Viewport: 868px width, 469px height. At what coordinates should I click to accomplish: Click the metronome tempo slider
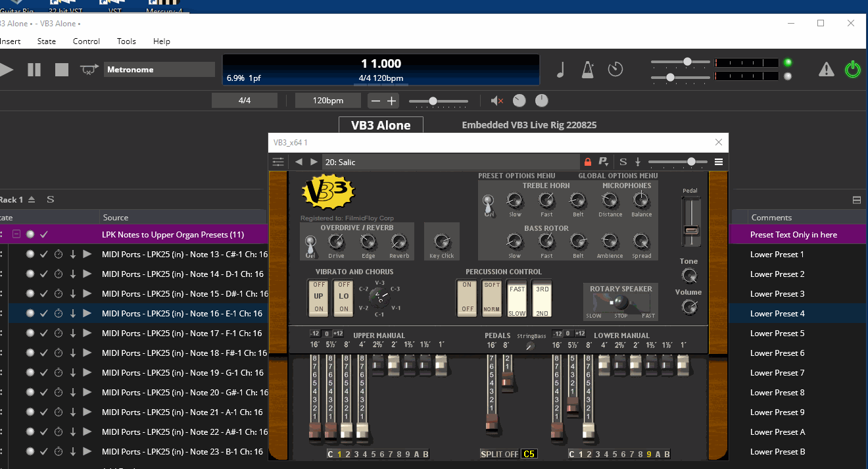[x=439, y=101]
